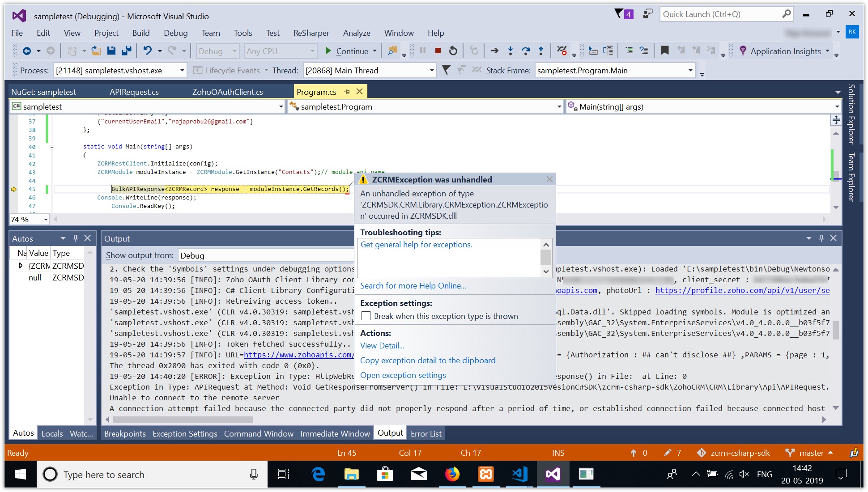Open the Analyze menu
The height and width of the screenshot is (492, 868).
(x=357, y=33)
